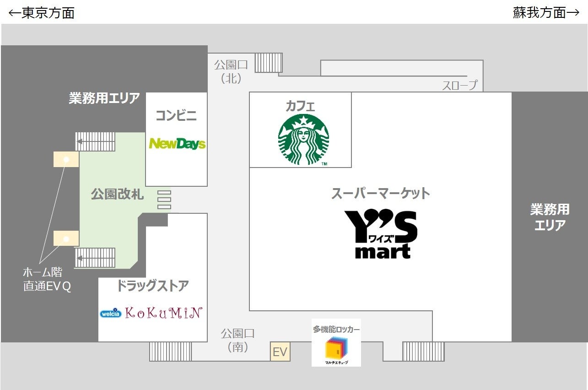Viewport: 588px width, 390px height.
Task: Click the staircase below the supermarket
Action: [x=423, y=352]
